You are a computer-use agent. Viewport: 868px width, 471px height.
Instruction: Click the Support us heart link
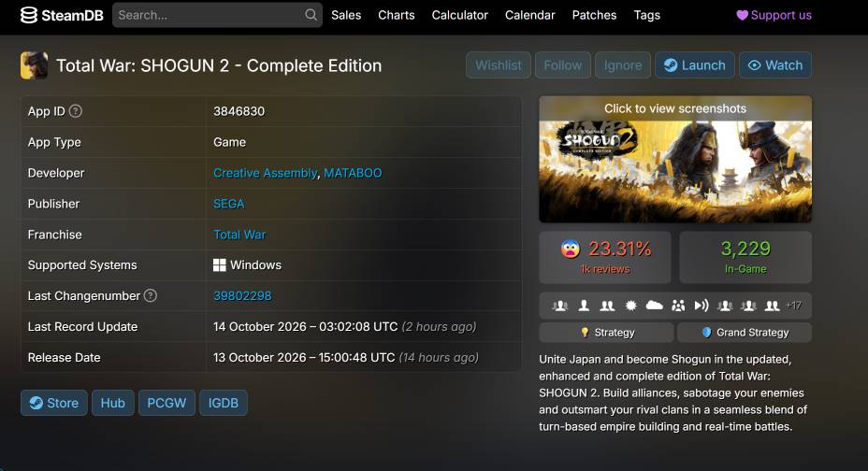click(774, 15)
